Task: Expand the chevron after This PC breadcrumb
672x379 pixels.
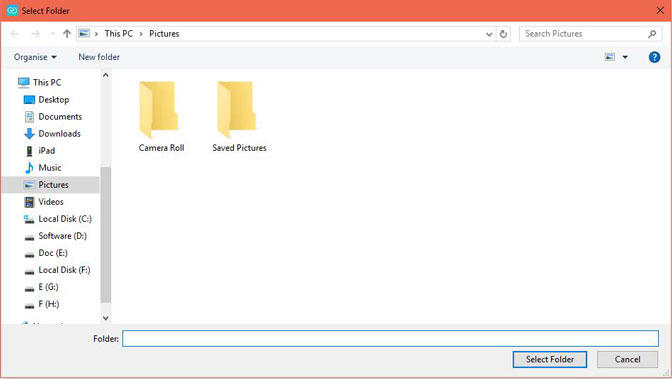Action: pos(141,33)
